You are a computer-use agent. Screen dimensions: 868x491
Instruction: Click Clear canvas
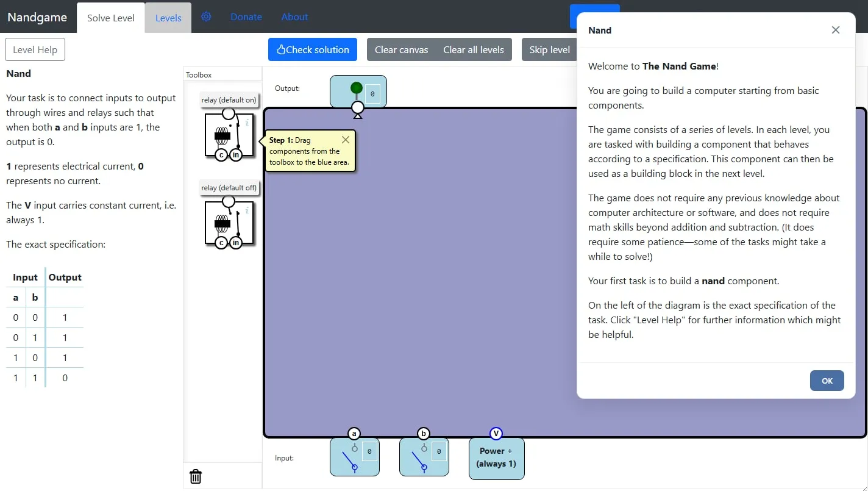pos(401,49)
